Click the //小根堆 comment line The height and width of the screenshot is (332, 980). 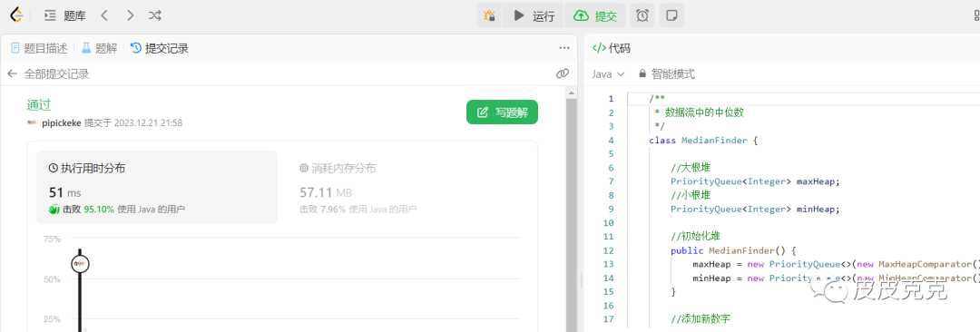pos(690,195)
